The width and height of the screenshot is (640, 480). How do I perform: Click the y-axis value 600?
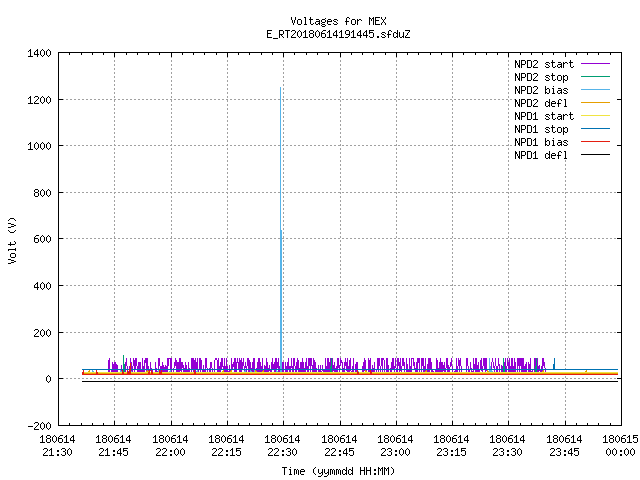[42, 239]
